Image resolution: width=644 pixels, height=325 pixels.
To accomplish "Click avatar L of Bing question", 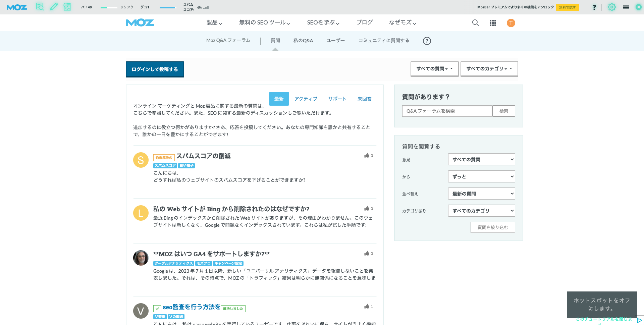I will click(x=141, y=213).
